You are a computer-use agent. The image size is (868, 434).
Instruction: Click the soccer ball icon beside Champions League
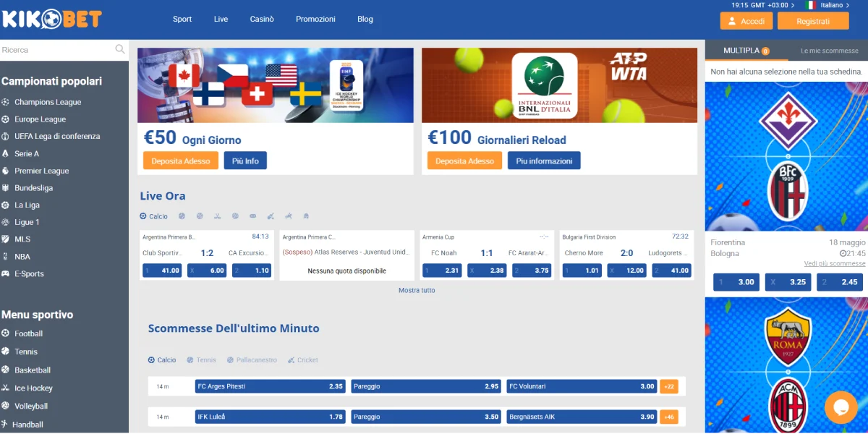point(6,102)
